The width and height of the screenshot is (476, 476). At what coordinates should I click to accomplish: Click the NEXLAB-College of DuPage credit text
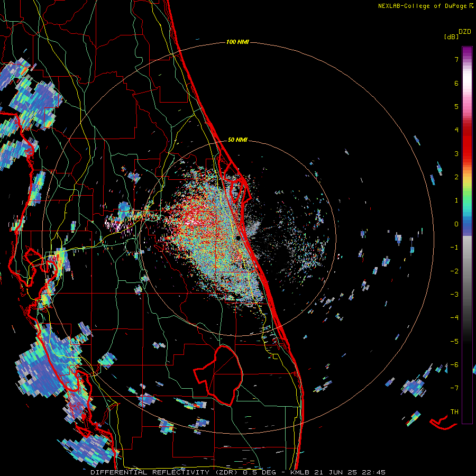tap(422, 6)
